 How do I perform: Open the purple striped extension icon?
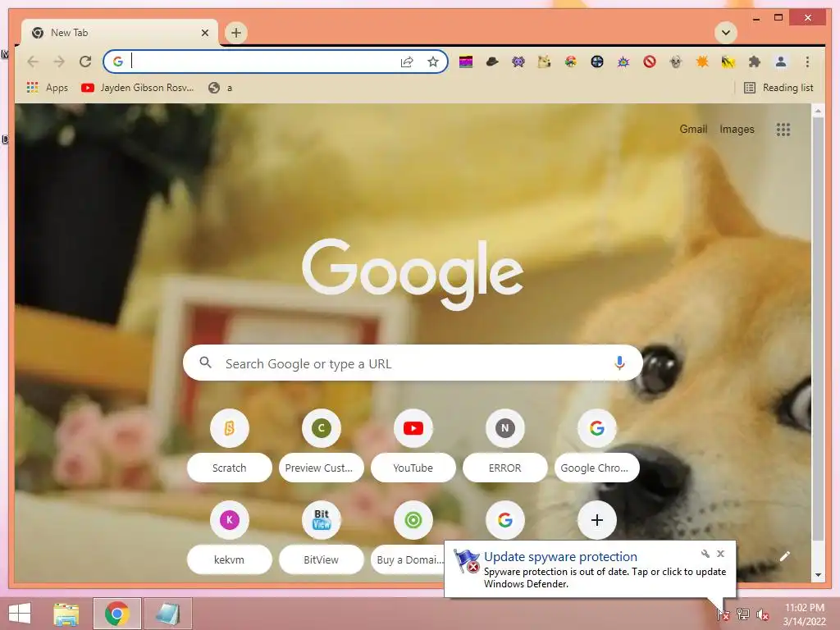pos(466,62)
